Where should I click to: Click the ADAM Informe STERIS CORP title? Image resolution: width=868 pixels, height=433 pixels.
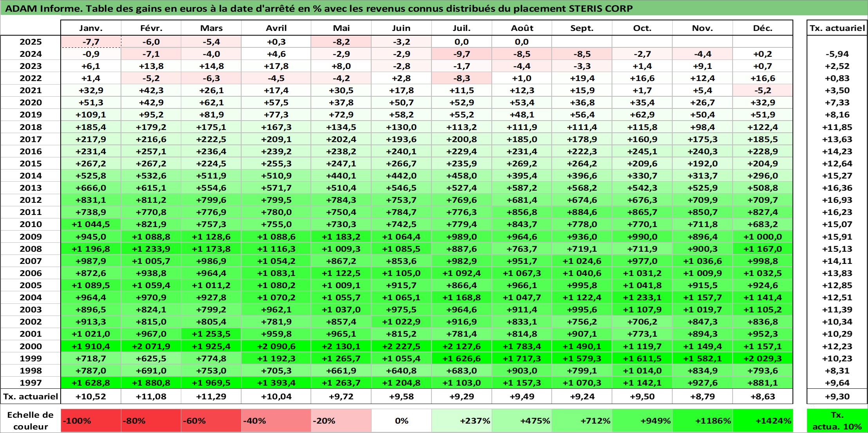(319, 9)
